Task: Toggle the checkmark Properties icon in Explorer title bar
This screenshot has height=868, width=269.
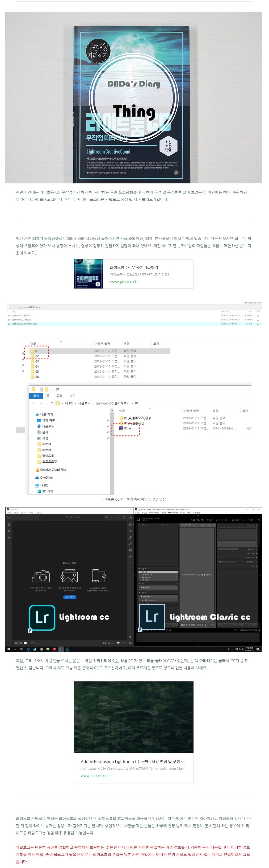Action: pos(41,389)
